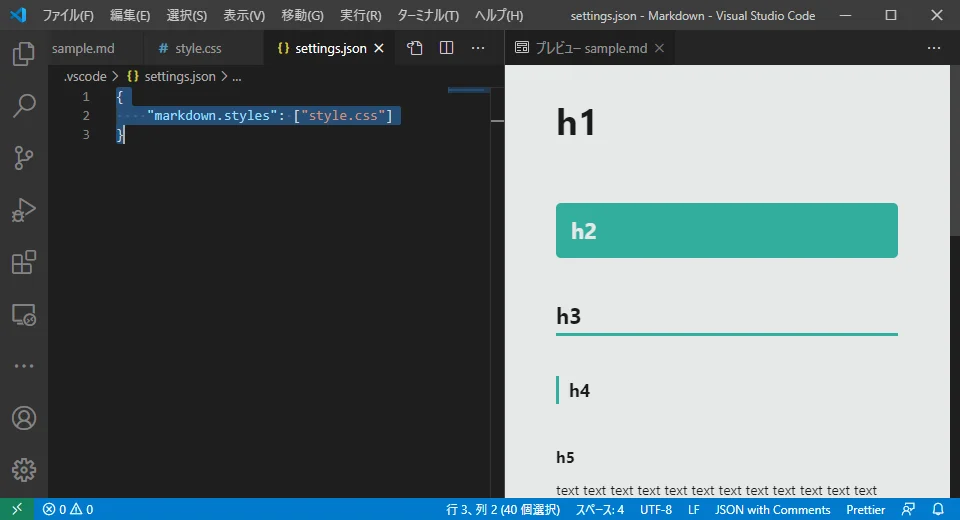
Task: Click line number 2 in the gutter
Action: (86, 116)
